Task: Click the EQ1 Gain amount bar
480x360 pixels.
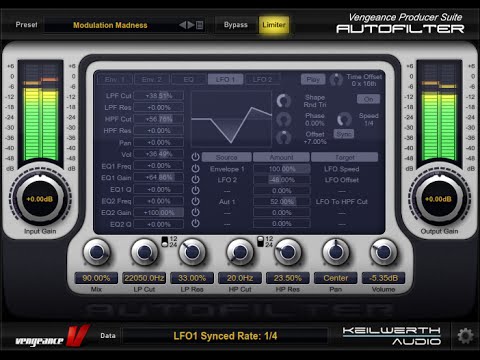Action: (x=159, y=177)
